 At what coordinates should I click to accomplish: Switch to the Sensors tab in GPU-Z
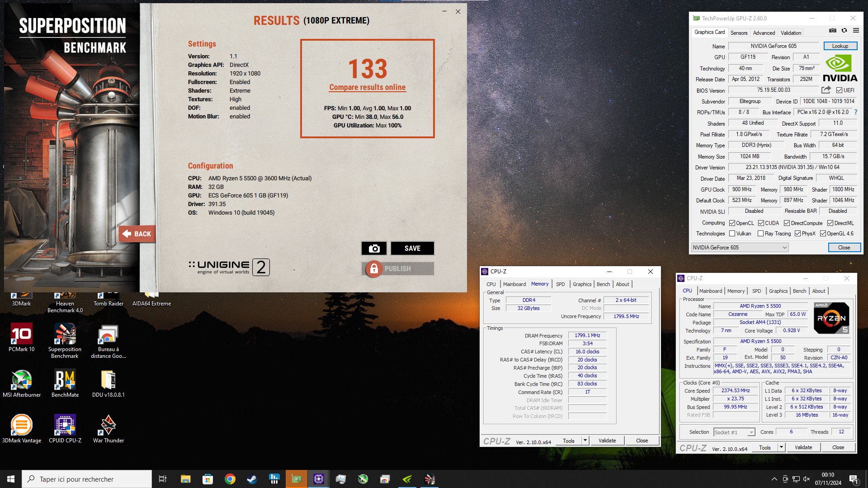[739, 33]
